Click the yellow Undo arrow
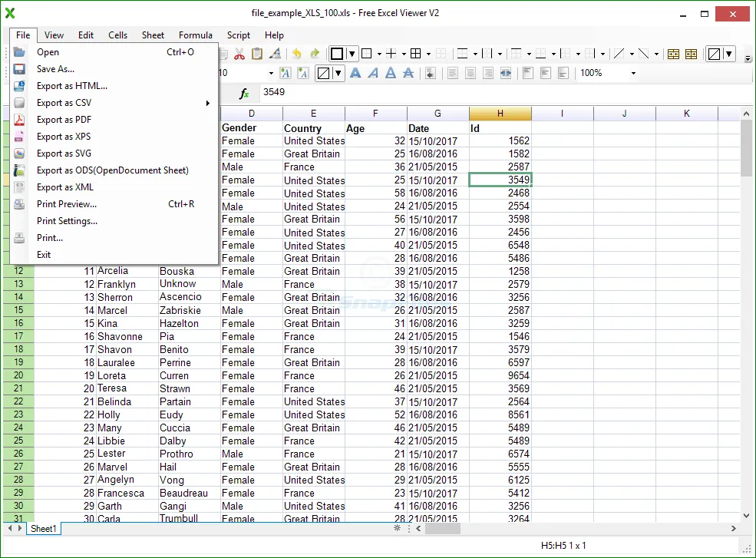 296,54
